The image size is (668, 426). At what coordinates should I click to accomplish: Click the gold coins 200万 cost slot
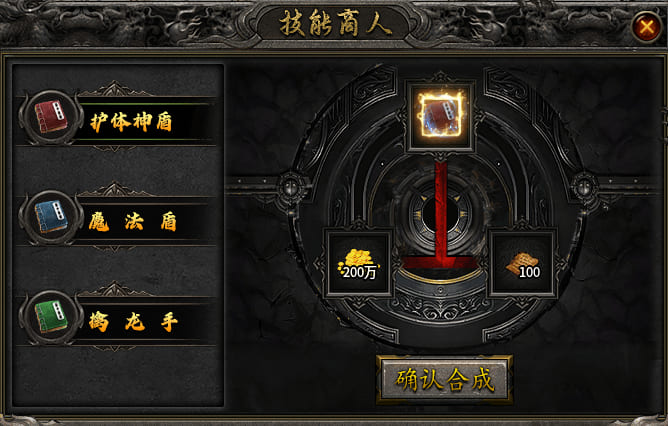coord(359,264)
